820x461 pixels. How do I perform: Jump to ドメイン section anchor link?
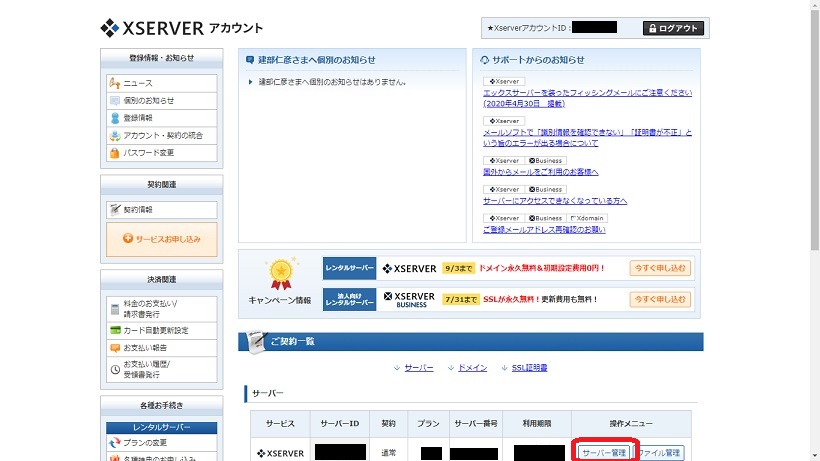472,368
